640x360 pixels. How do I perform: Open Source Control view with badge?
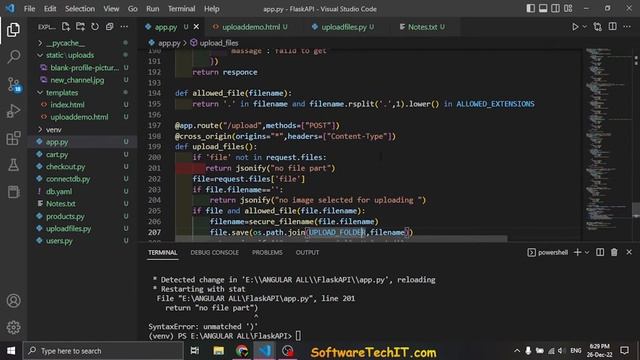(14, 84)
